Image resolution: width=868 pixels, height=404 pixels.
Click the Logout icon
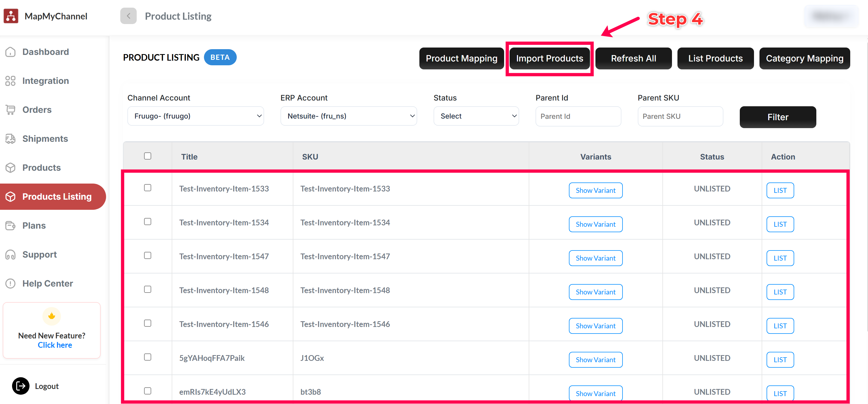click(x=21, y=386)
